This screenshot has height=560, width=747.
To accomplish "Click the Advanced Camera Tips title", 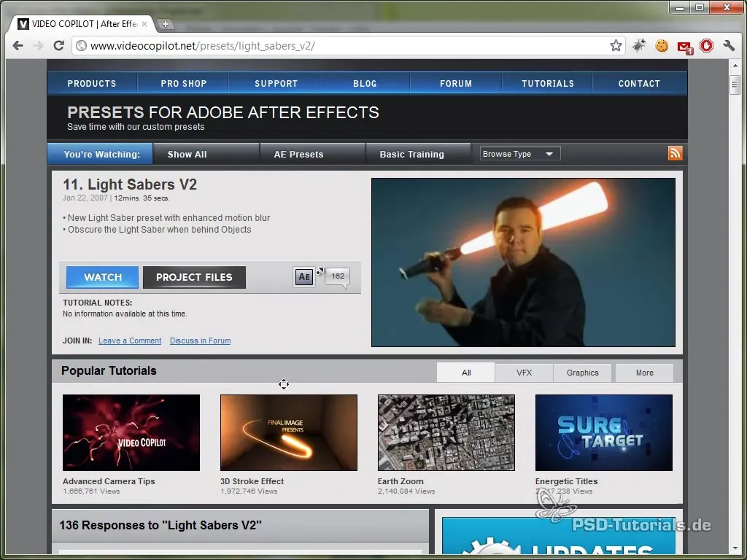I will 109,481.
